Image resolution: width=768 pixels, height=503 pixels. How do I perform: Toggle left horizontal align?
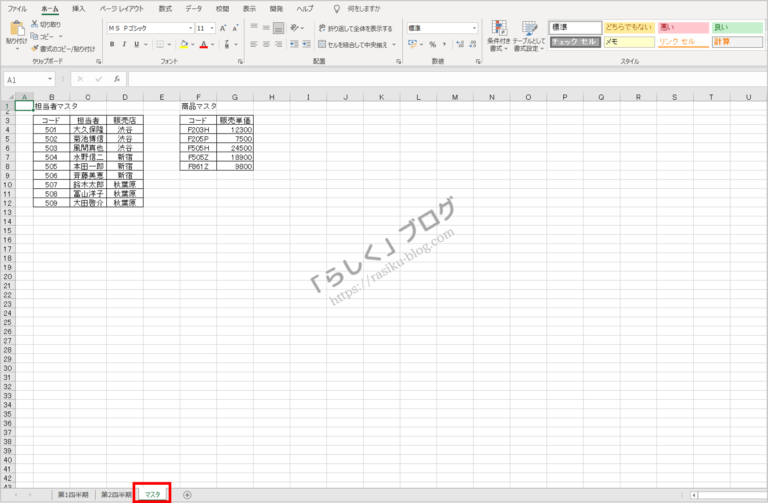tap(254, 44)
